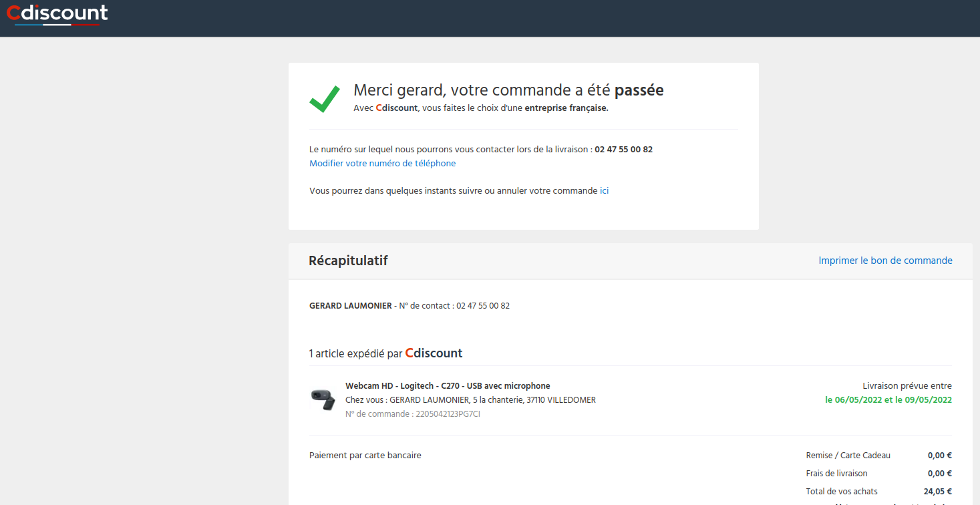Screen dimensions: 980x505
Task: Open the 'Modifier votre numéro de téléphone' link
Action: pos(382,164)
